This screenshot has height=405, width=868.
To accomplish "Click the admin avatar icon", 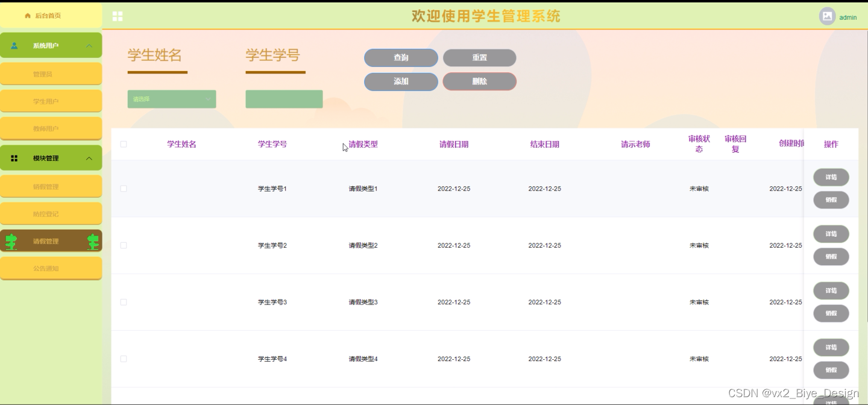I will (x=827, y=17).
